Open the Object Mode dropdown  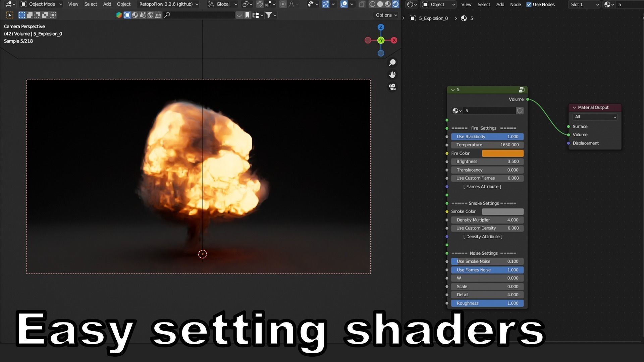[42, 4]
